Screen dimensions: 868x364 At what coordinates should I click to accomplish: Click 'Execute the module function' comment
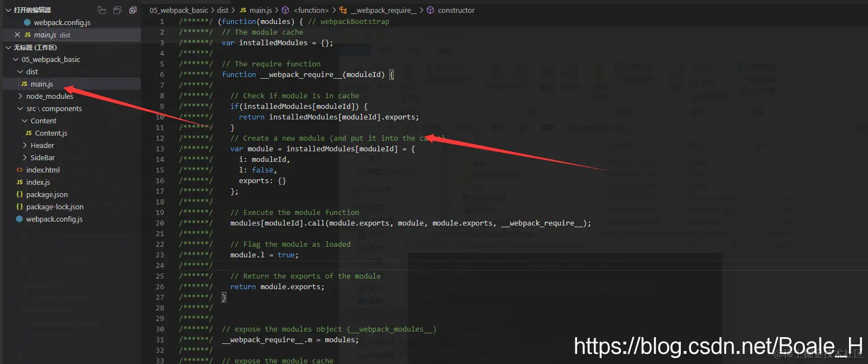click(x=301, y=212)
